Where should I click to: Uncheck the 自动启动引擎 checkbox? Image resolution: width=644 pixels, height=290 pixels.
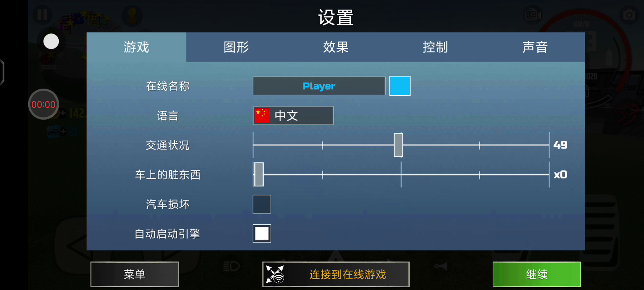coord(262,234)
